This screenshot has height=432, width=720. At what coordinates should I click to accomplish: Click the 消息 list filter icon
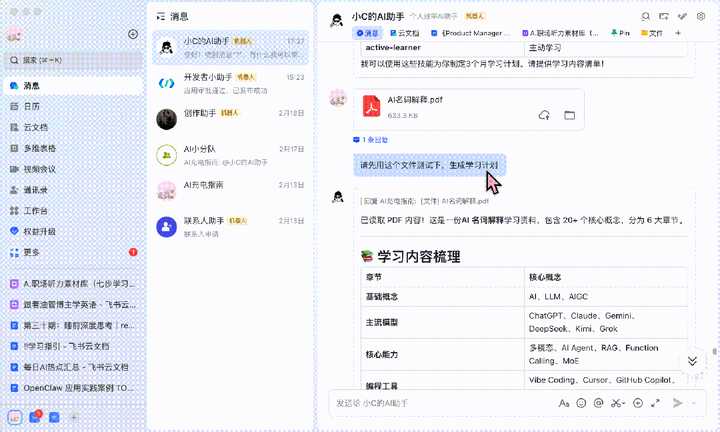click(160, 17)
